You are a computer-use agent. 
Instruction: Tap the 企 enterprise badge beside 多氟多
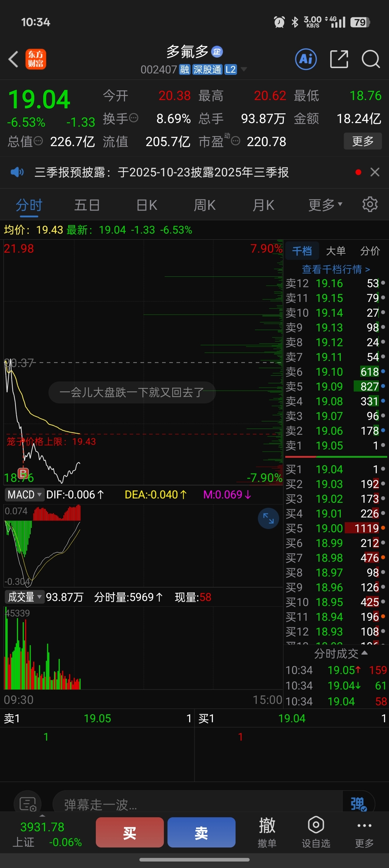pos(217,52)
